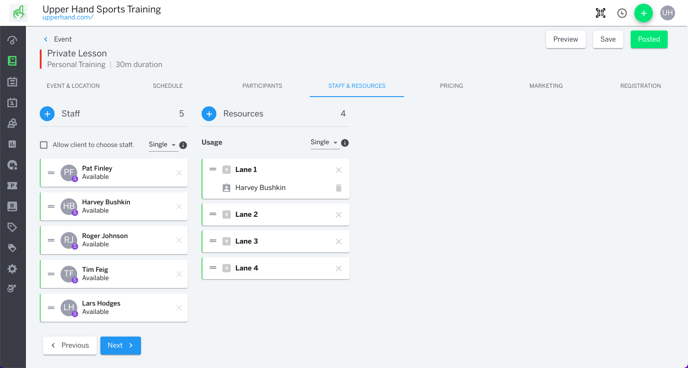
Task: Click info icon next to staff Single dropdown
Action: (x=183, y=145)
